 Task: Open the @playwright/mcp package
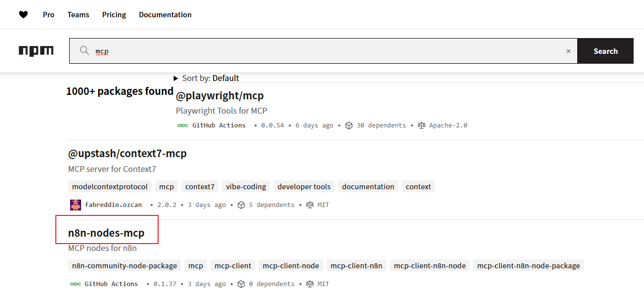pyautogui.click(x=220, y=96)
